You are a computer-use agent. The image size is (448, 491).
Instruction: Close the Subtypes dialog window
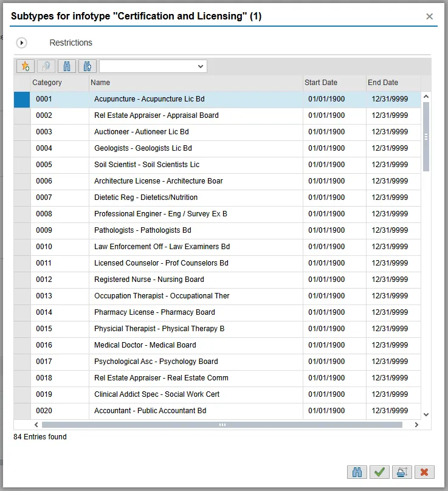[x=430, y=16]
